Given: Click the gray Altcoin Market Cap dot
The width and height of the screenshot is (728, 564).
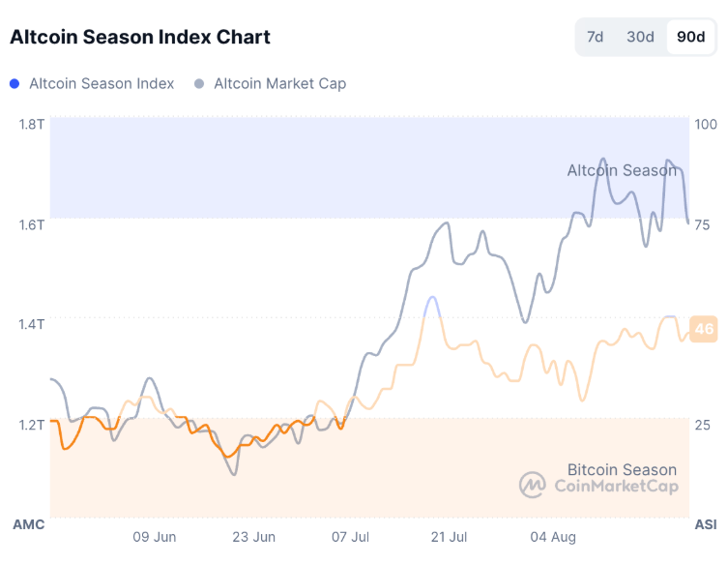Looking at the screenshot, I should [199, 83].
